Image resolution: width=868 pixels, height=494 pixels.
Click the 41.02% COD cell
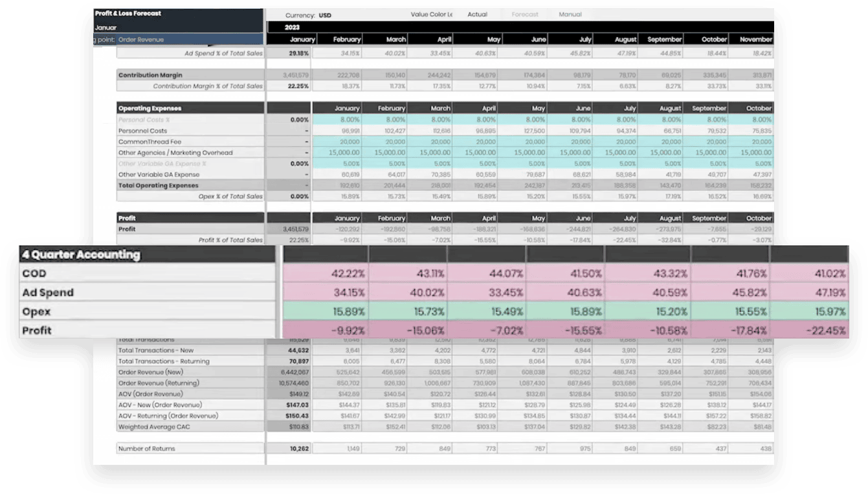point(810,274)
